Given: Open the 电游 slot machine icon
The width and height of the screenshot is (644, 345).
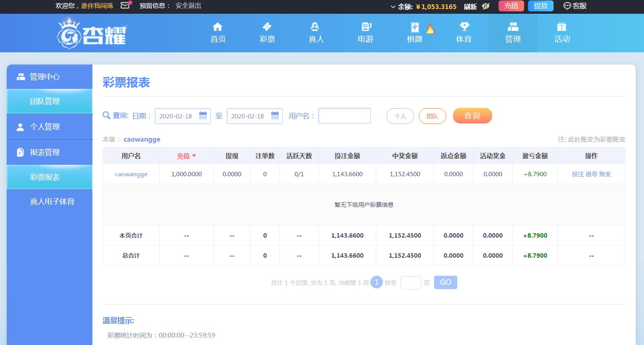Looking at the screenshot, I should tap(366, 27).
